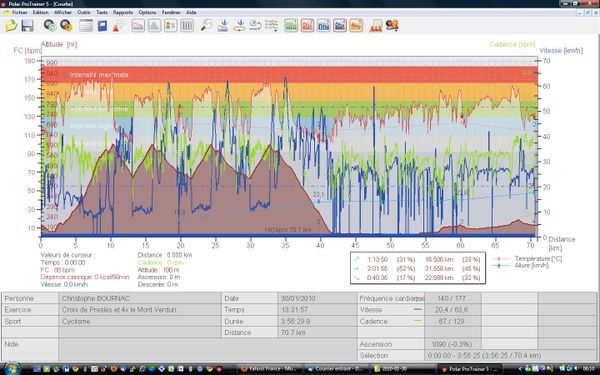
Task: Show the distribution histogram view icon
Action: (x=155, y=26)
